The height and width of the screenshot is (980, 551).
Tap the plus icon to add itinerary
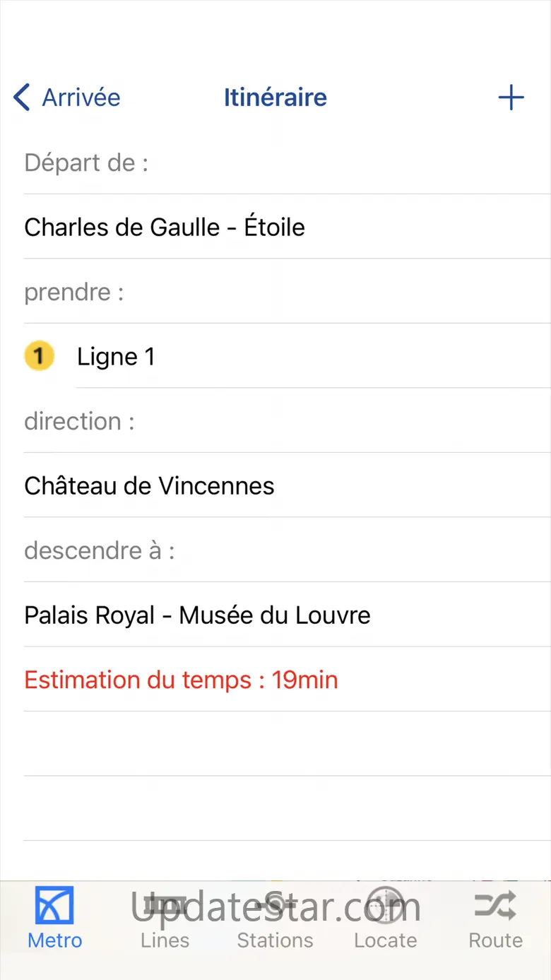511,98
